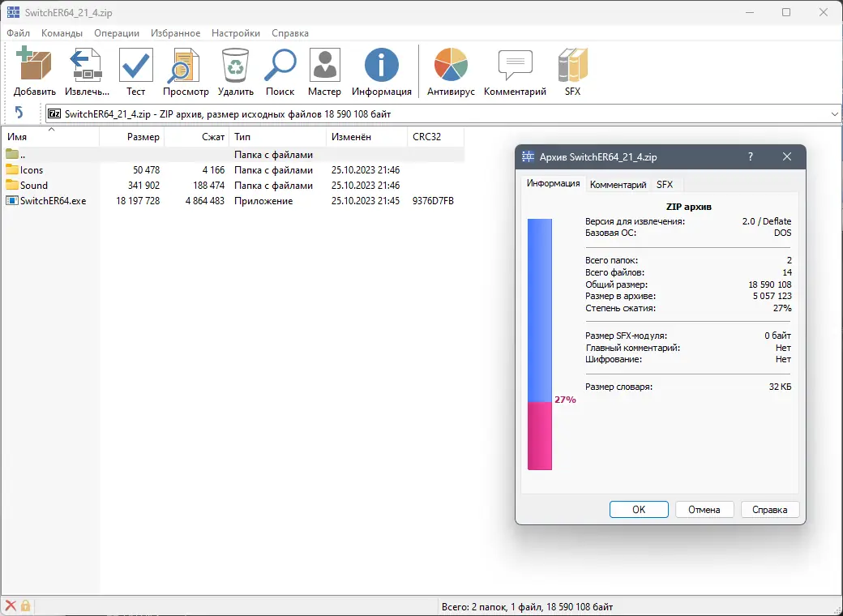Open the Файл menu
843x616 pixels.
19,32
